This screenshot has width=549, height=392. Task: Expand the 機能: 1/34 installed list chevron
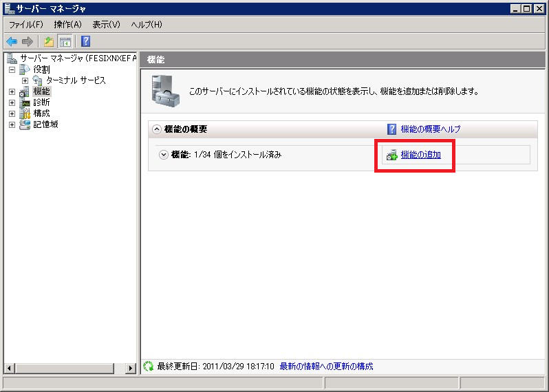(x=164, y=155)
